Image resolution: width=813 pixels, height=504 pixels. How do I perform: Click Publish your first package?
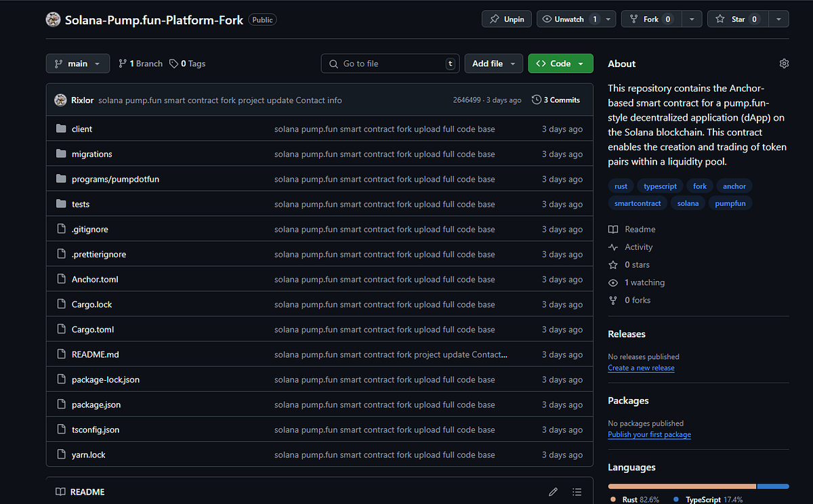tap(650, 435)
